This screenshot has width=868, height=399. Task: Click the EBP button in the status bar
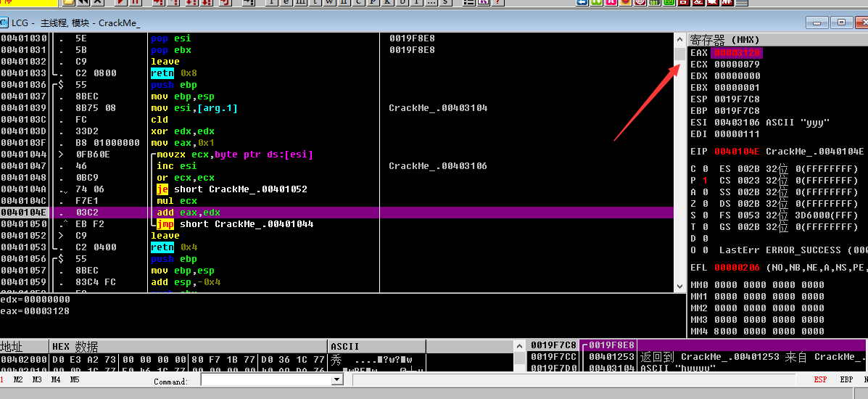coord(846,379)
